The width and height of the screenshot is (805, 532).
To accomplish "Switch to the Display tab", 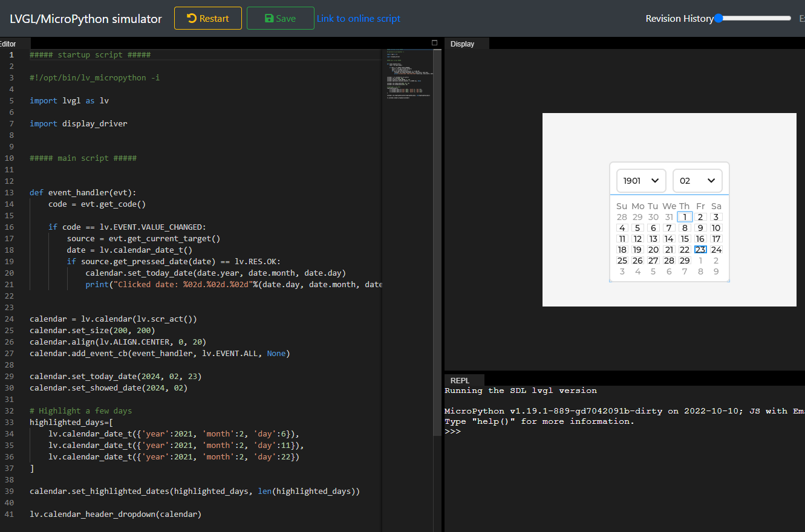I will pyautogui.click(x=462, y=44).
